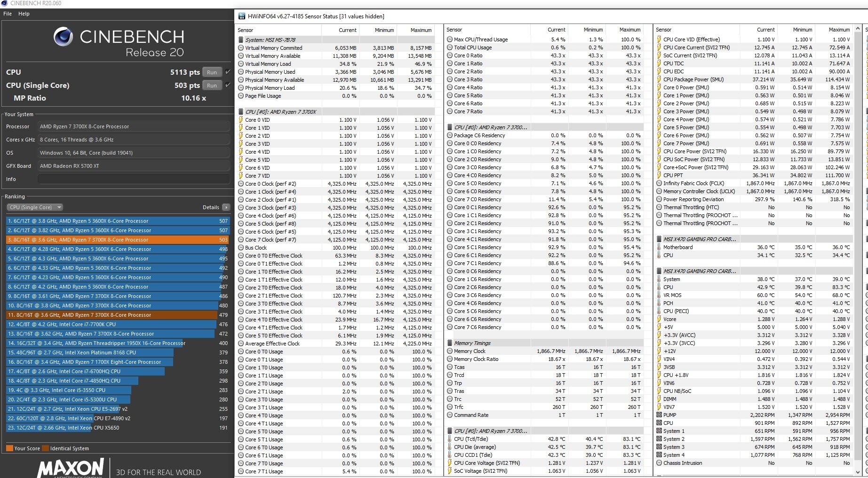Run the CPU multi-core benchmark

tap(212, 72)
